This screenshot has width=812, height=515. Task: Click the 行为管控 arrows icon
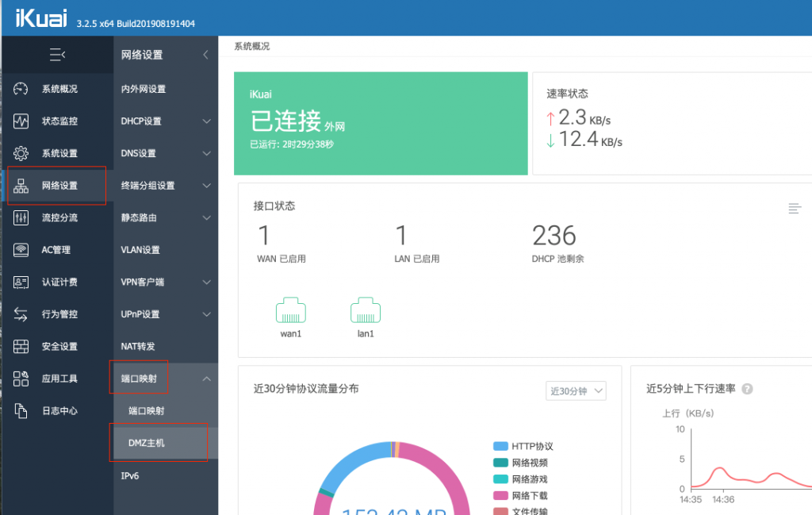coord(21,314)
